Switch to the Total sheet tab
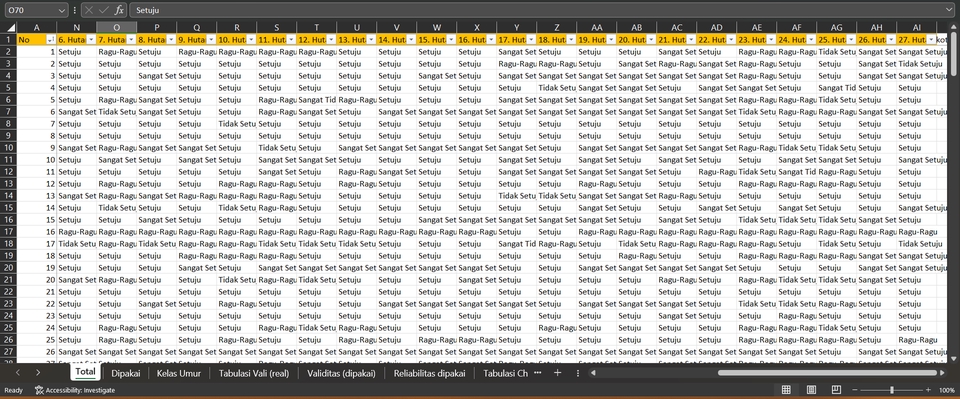Screen dimensions: 960x399 point(85,372)
